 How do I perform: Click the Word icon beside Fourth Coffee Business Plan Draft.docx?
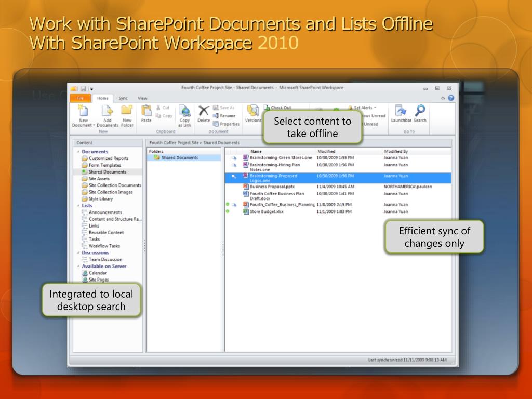(x=246, y=193)
